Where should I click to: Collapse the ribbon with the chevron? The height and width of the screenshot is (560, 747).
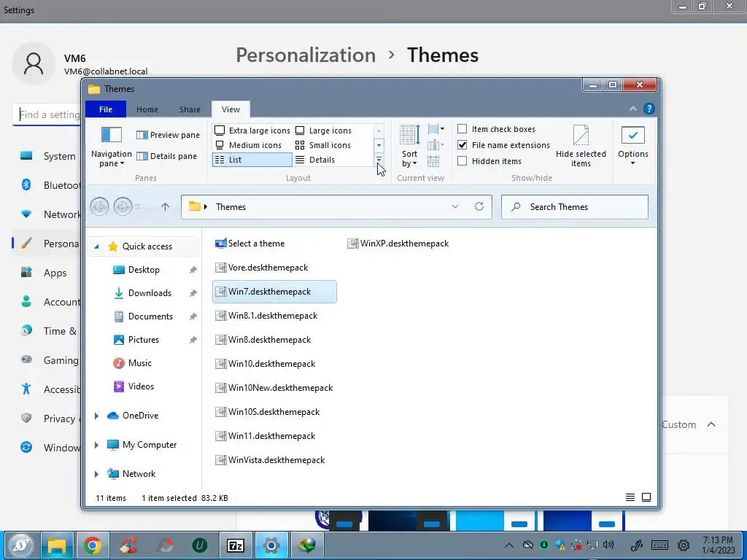coord(632,109)
